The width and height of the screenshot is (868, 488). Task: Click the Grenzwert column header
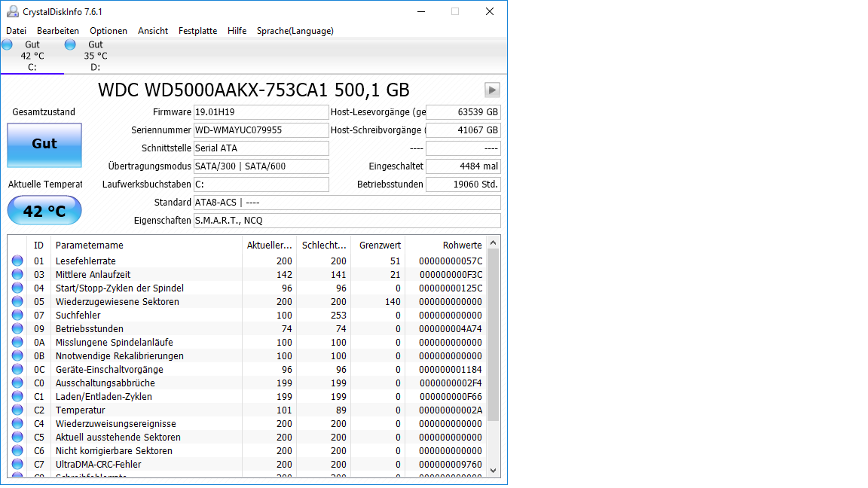tap(379, 245)
